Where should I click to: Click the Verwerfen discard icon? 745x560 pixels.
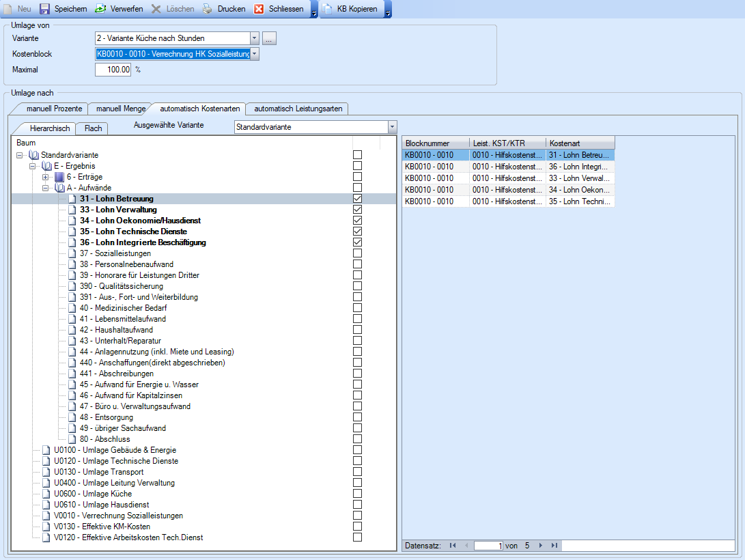(100, 9)
